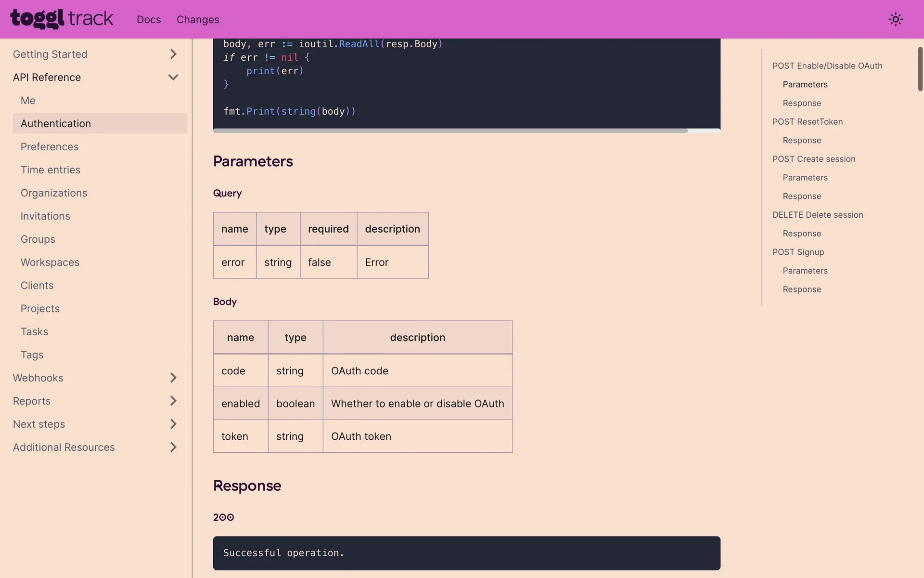
Task: Open the Changes menu item
Action: 198,20
